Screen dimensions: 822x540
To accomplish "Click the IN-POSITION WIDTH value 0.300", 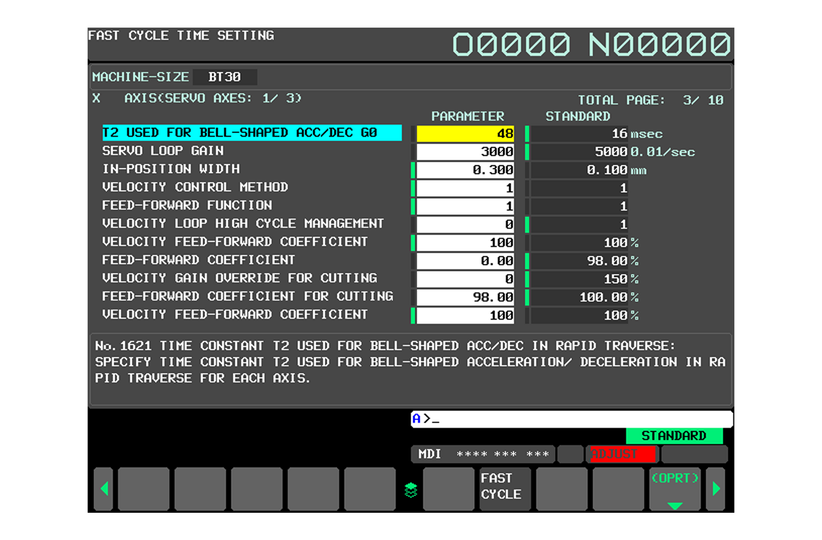I will [465, 170].
